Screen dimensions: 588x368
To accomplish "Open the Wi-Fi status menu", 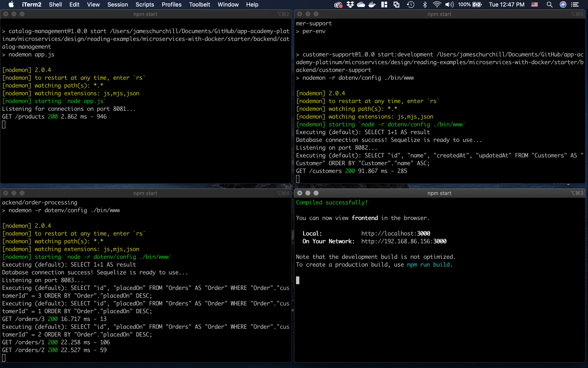I will 437,4.
